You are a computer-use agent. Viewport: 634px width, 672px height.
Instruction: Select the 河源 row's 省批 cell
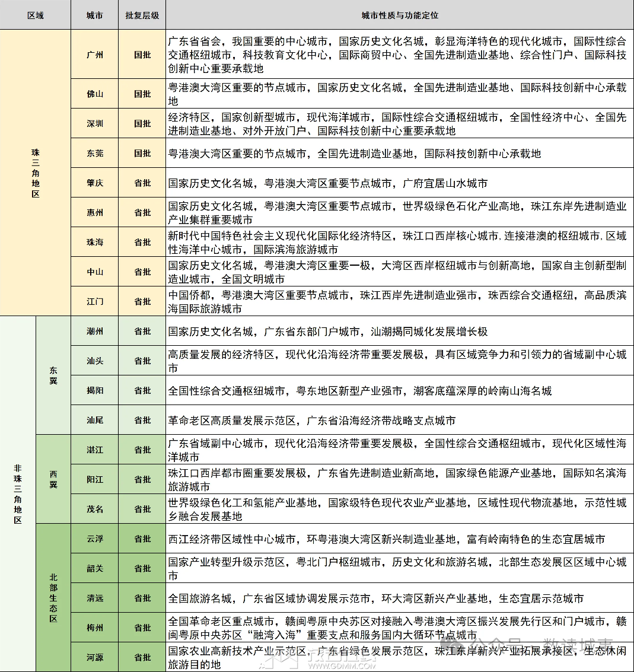point(141,657)
